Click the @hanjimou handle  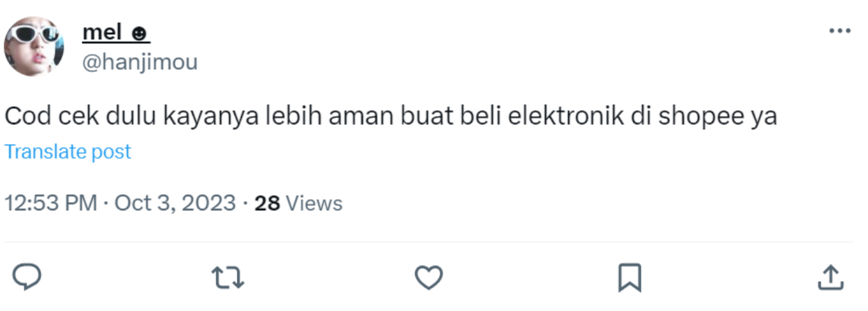[140, 62]
